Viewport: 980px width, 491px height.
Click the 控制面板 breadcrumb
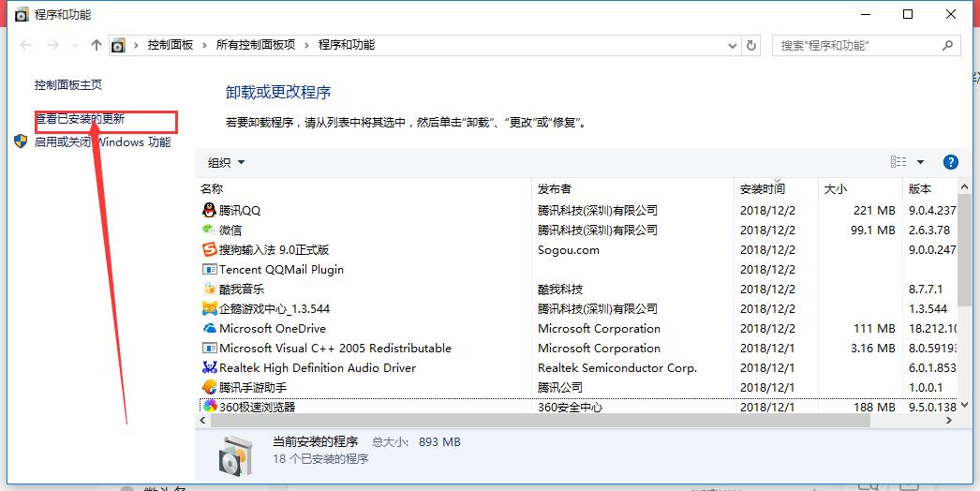(170, 45)
